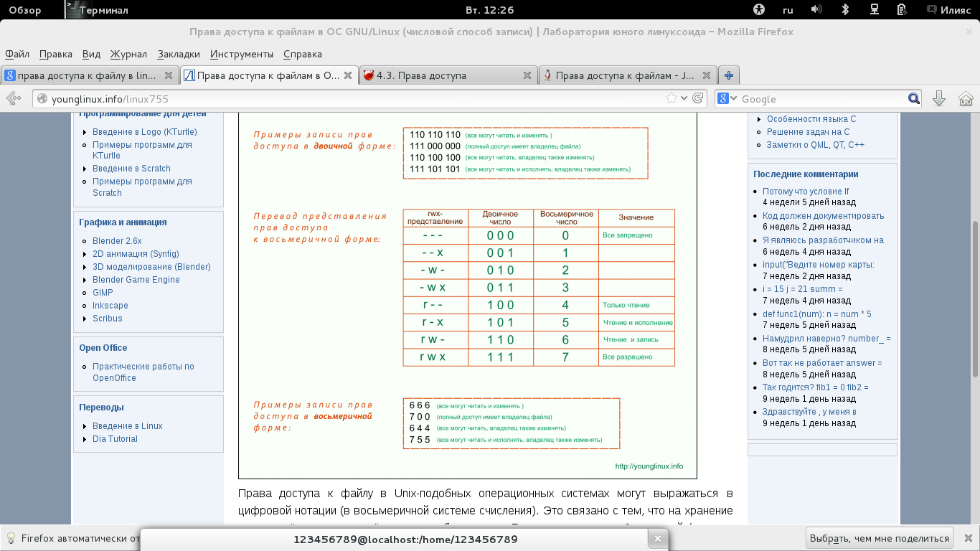Open comment 'Код должен документировать'
This screenshot has width=980, height=551.
click(824, 216)
